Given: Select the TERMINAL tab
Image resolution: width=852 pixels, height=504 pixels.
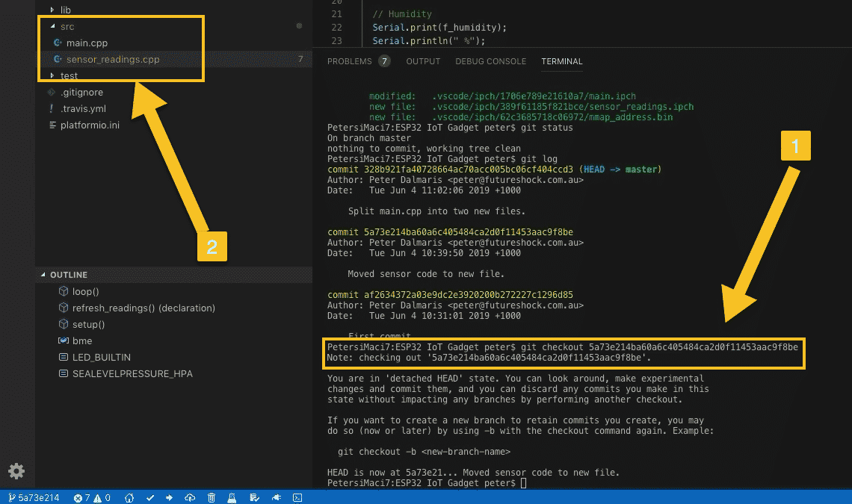Looking at the screenshot, I should tap(562, 61).
